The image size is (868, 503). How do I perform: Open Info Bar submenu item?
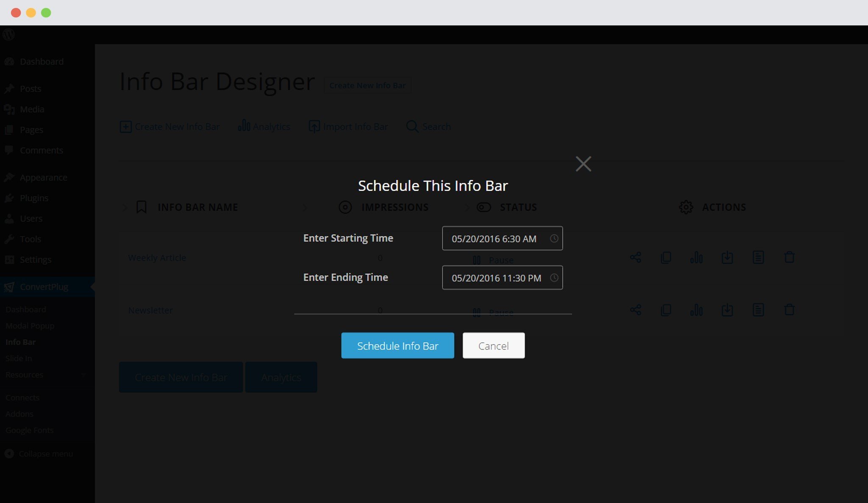click(x=20, y=342)
